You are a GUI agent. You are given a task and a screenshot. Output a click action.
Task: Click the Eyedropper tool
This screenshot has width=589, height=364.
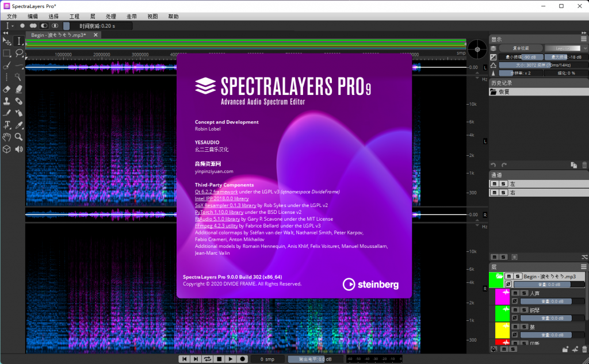coord(19,125)
